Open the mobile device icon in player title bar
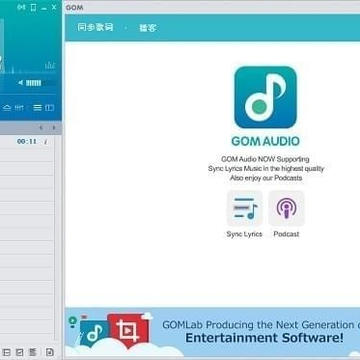Viewport: 360px width, 360px height. point(33,7)
